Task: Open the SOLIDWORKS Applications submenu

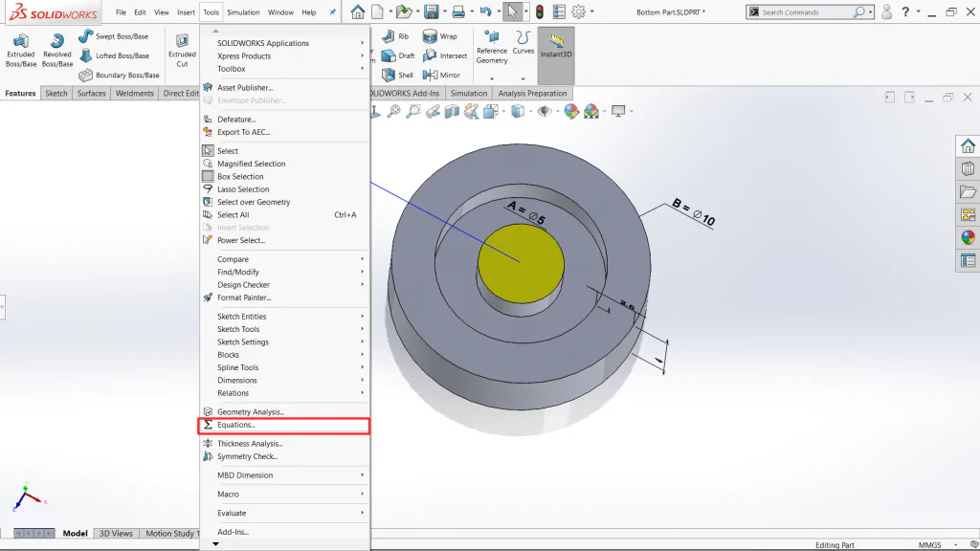Action: tap(285, 43)
